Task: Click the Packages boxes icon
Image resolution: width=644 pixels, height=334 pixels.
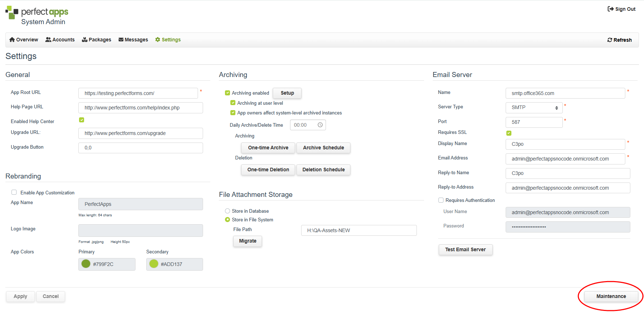Action: [x=85, y=40]
